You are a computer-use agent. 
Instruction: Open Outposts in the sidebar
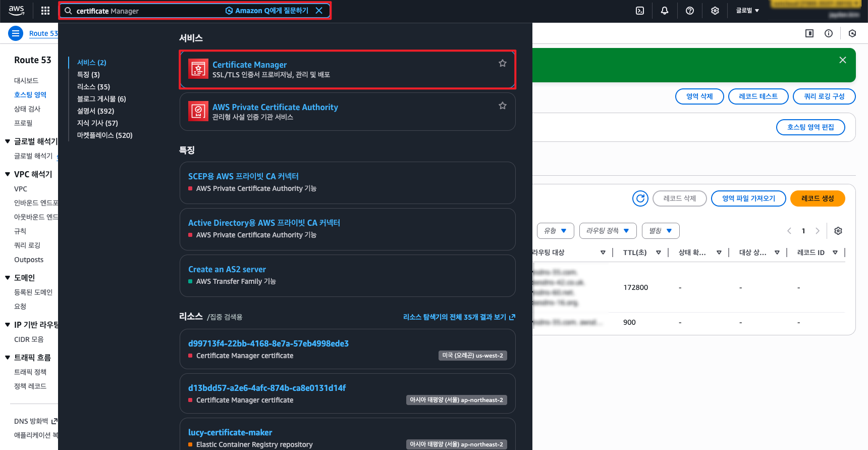tap(29, 260)
